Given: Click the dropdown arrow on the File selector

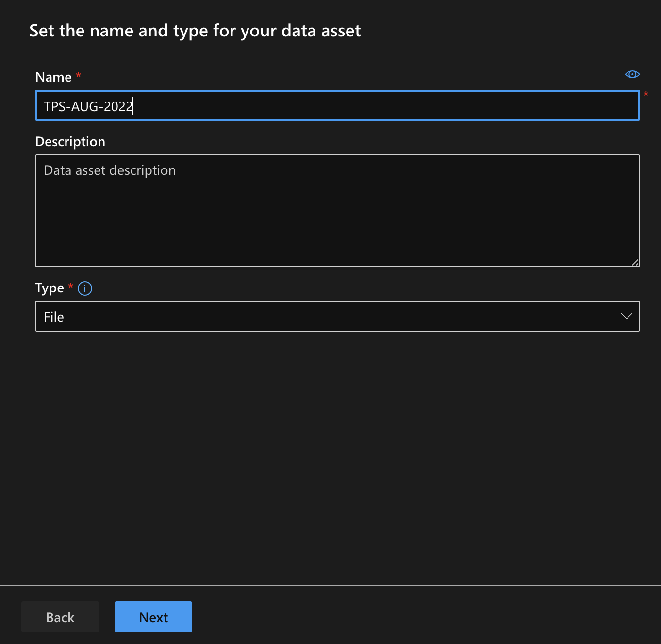Looking at the screenshot, I should click(626, 316).
